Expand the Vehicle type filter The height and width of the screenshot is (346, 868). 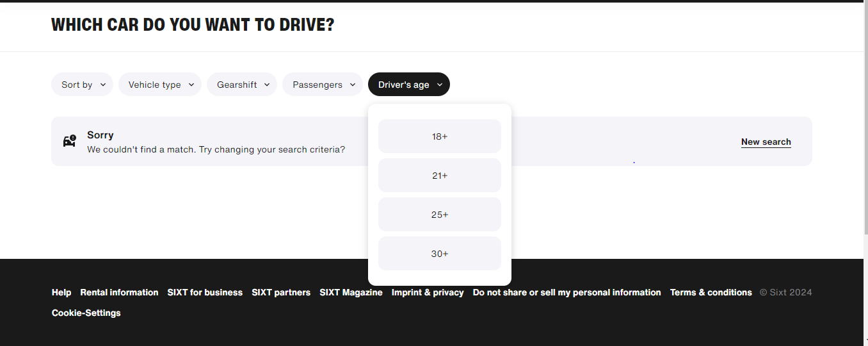155,85
